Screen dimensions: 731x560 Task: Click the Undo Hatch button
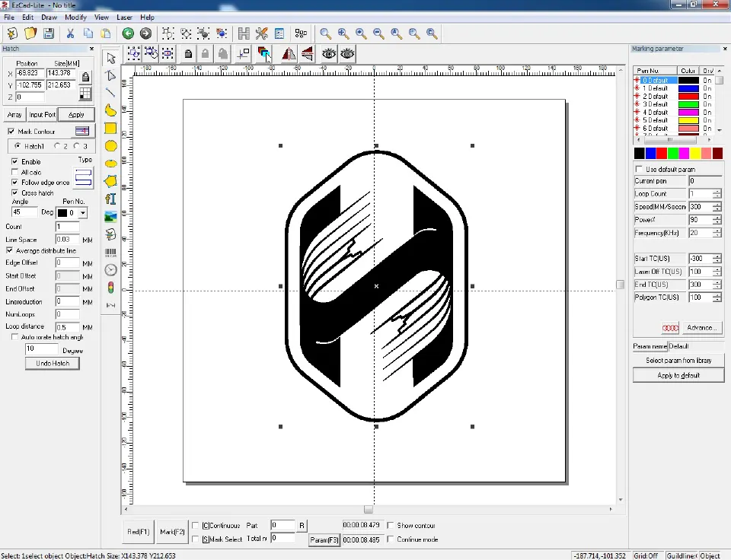(53, 364)
